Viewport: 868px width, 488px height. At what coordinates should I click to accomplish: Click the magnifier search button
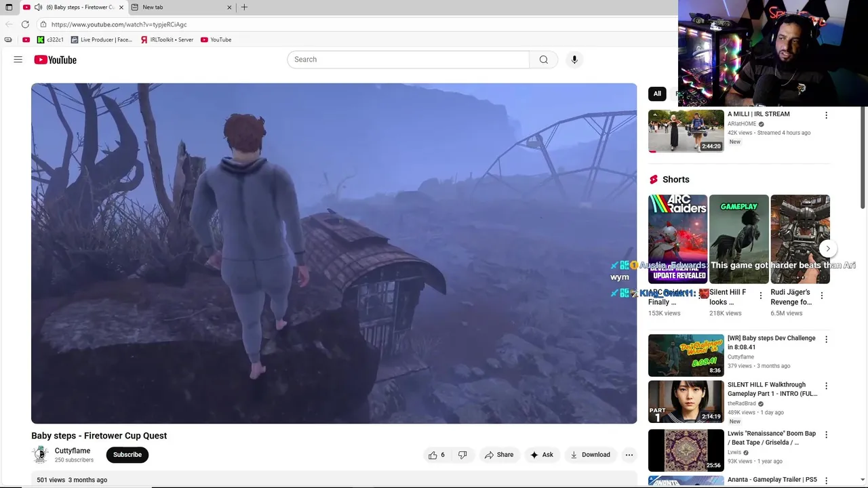[543, 60]
